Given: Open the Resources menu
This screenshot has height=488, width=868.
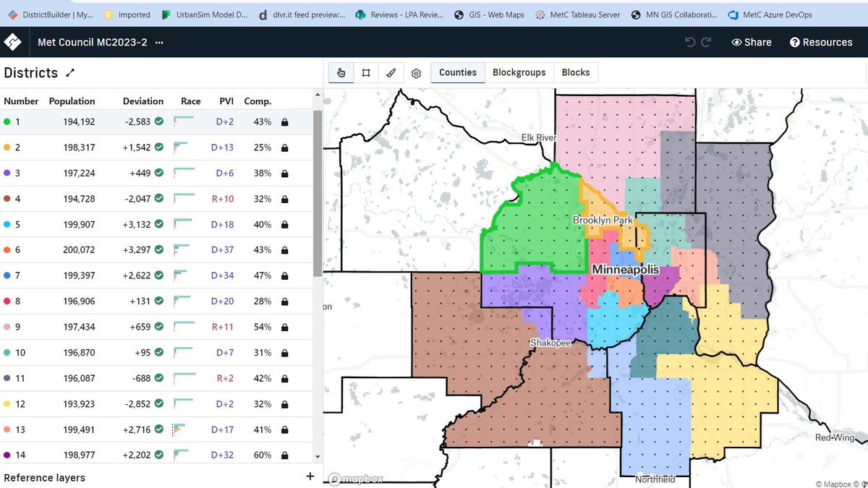Looking at the screenshot, I should click(821, 42).
